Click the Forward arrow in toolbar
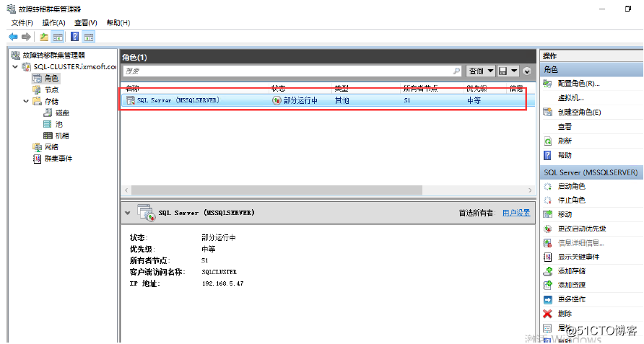644x344 pixels. pos(26,37)
